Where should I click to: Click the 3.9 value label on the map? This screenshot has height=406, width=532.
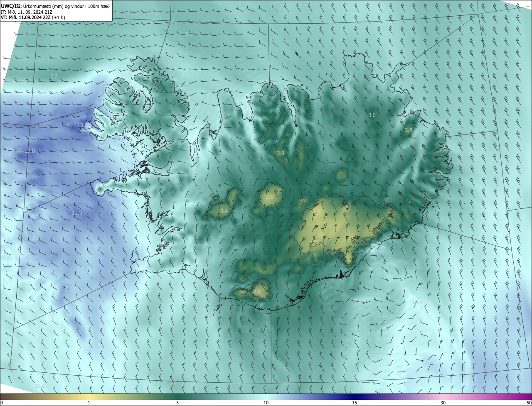click(x=281, y=153)
